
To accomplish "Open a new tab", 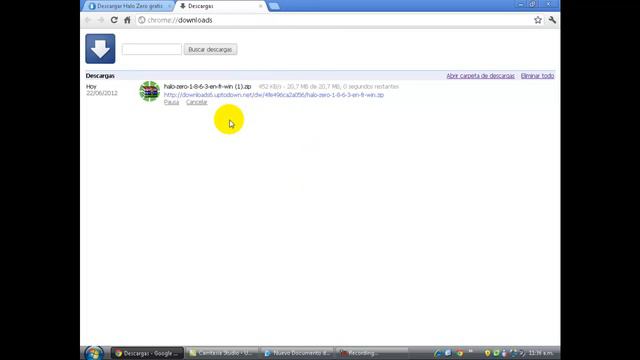I will pyautogui.click(x=274, y=6).
